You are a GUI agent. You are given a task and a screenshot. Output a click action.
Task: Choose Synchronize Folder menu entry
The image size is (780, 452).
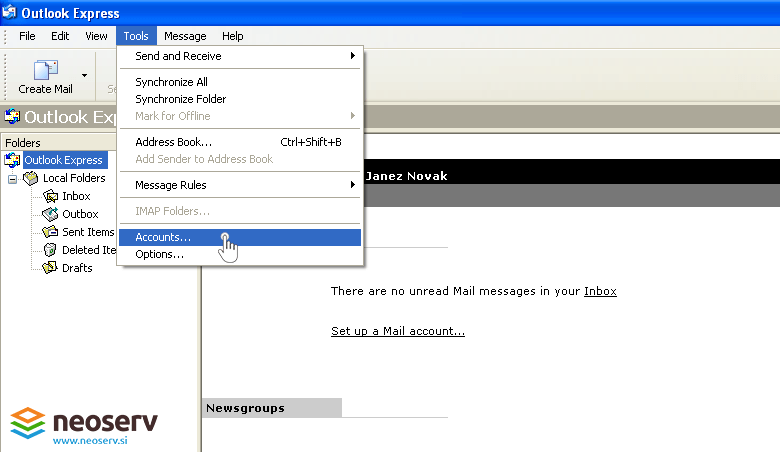pyautogui.click(x=240, y=99)
